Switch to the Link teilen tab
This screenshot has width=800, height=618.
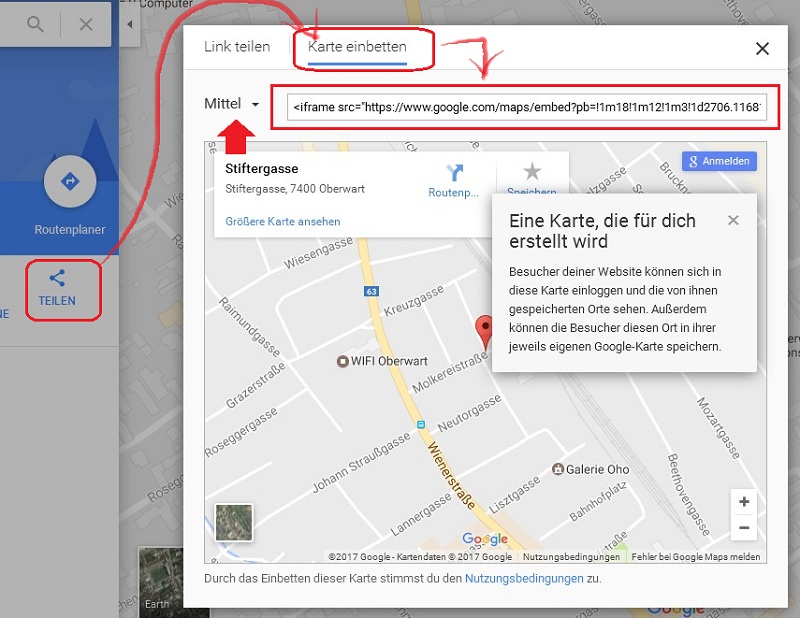click(240, 46)
